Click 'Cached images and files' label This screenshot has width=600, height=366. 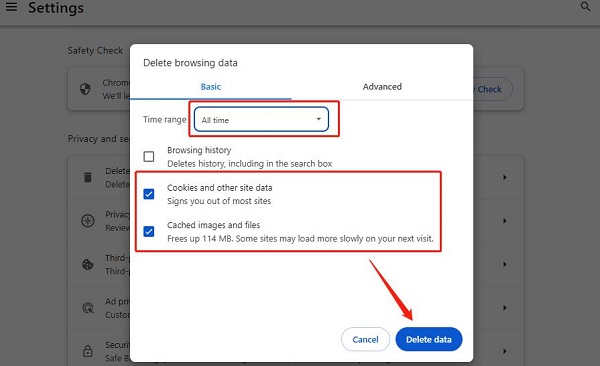point(214,225)
